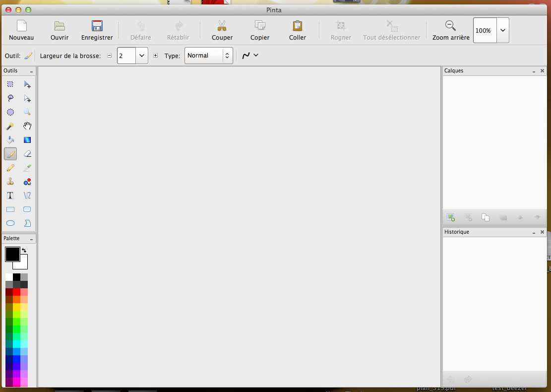The width and height of the screenshot is (551, 392).
Task: Select the Recolor tool
Action: (x=27, y=182)
